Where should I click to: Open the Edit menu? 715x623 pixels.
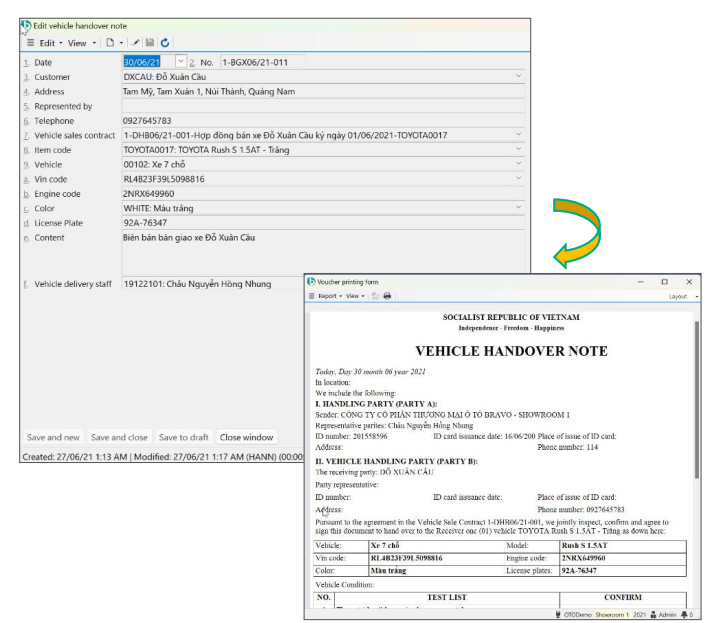click(x=48, y=43)
